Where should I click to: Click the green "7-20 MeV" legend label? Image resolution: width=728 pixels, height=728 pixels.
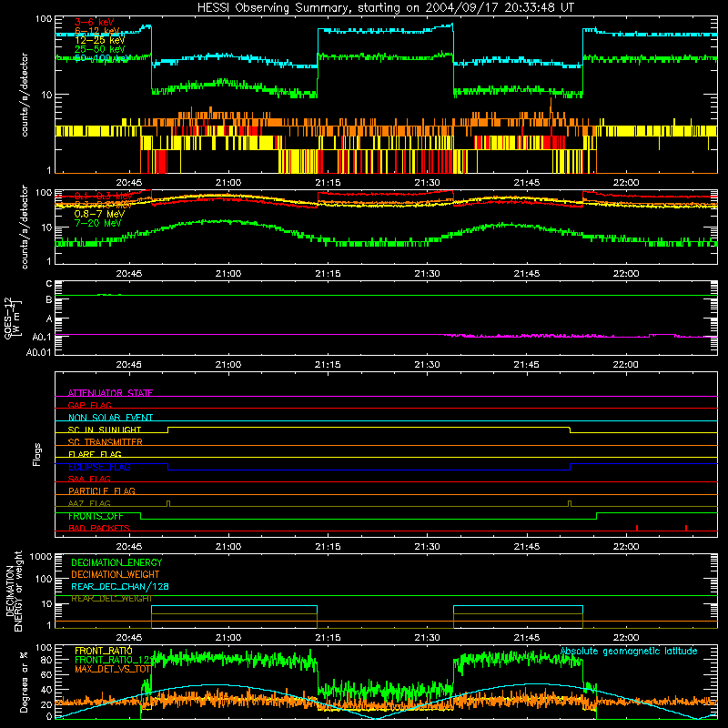click(x=97, y=223)
